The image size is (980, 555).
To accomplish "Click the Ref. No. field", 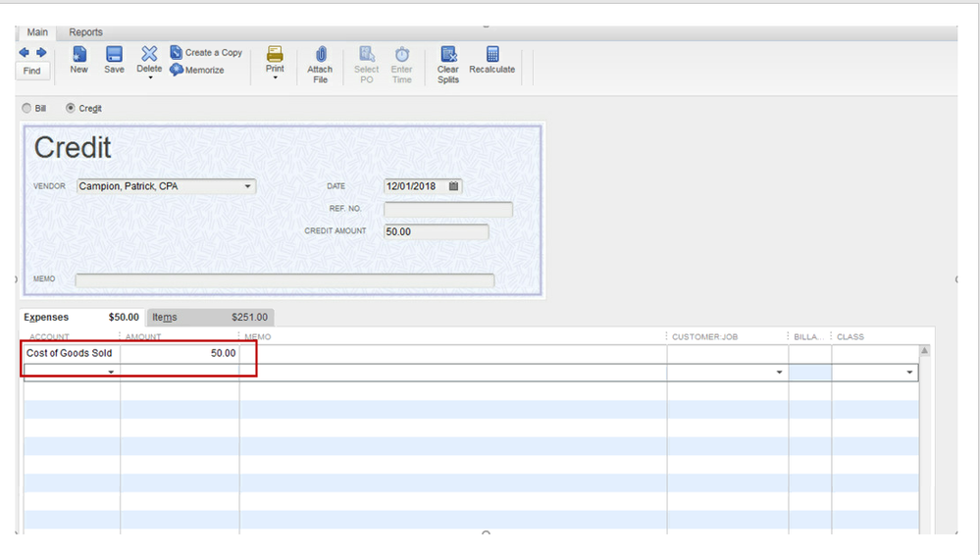I will 448,210.
